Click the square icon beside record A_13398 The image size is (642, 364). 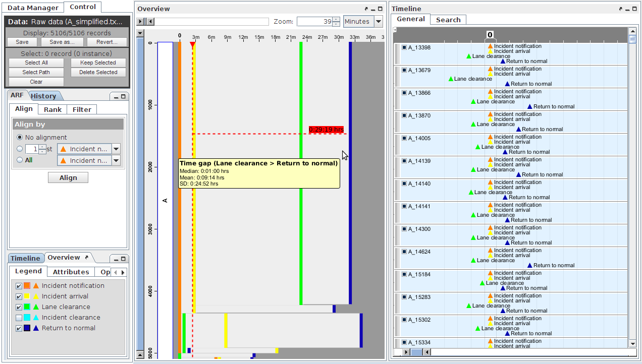coord(404,47)
